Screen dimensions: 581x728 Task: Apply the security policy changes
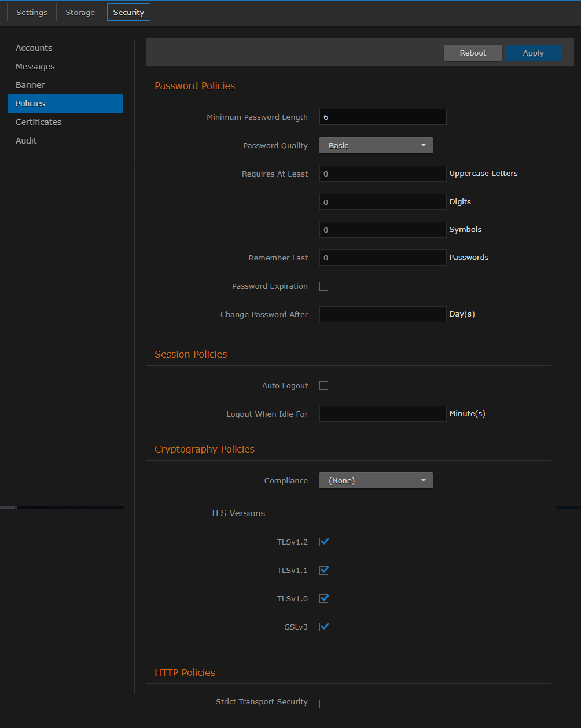click(532, 52)
